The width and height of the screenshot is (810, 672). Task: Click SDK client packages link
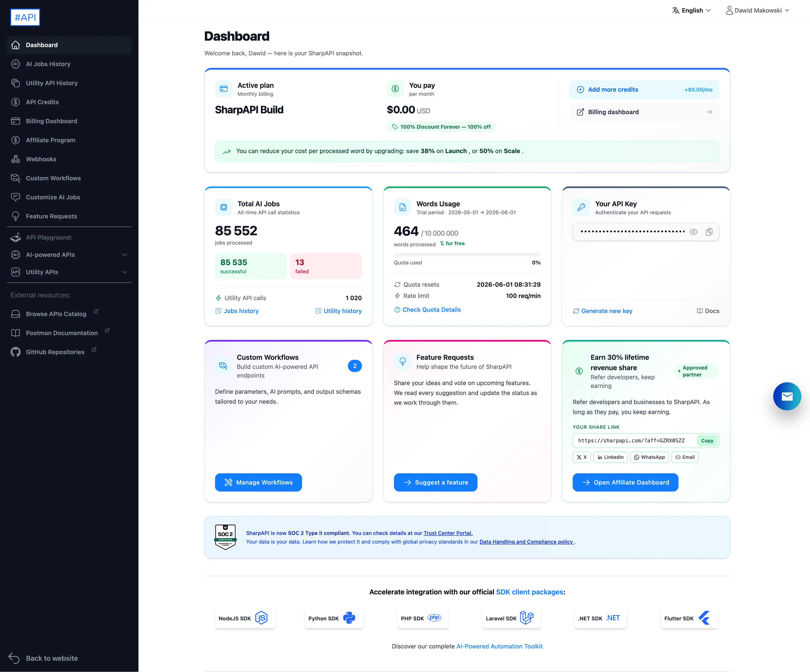coord(529,592)
